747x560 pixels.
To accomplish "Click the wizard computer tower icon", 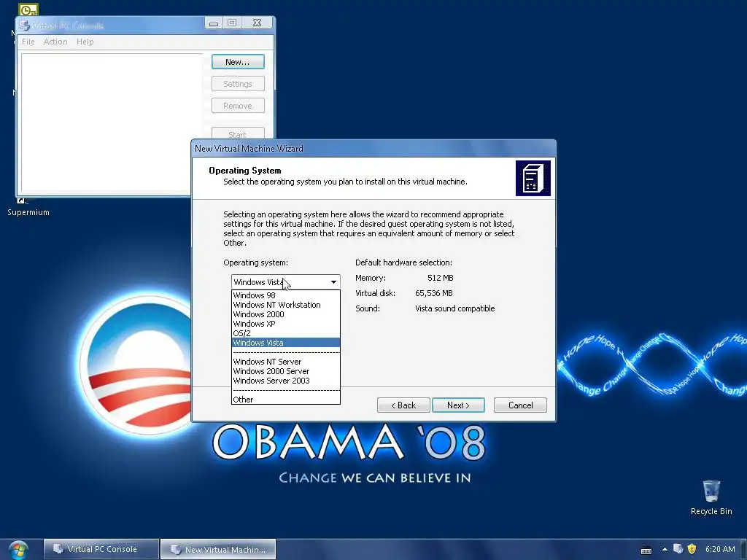I will coord(533,178).
